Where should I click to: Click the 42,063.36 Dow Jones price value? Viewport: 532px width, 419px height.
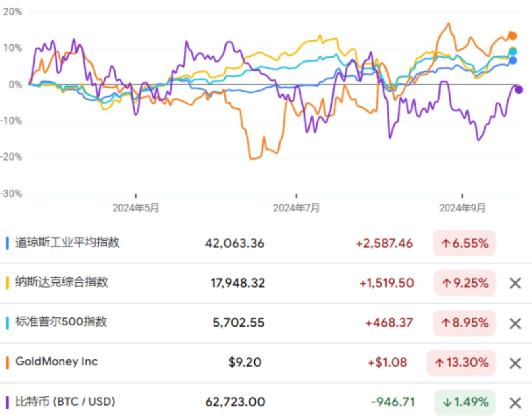point(235,243)
